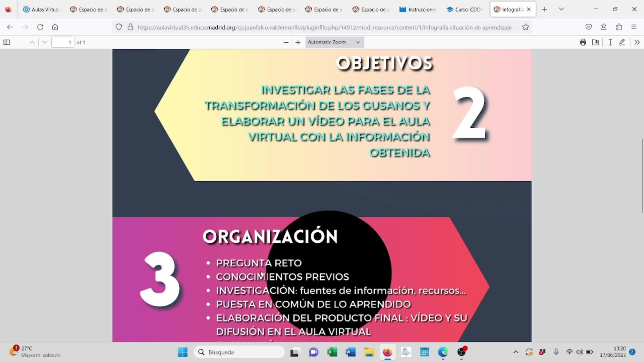Open a new browser tab
This screenshot has height=362, width=644.
point(544,9)
